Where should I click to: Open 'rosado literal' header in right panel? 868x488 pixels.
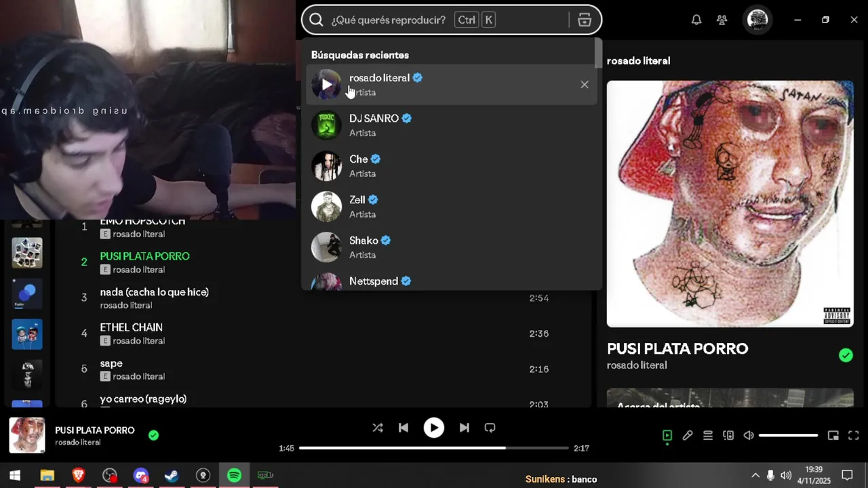[x=638, y=61]
